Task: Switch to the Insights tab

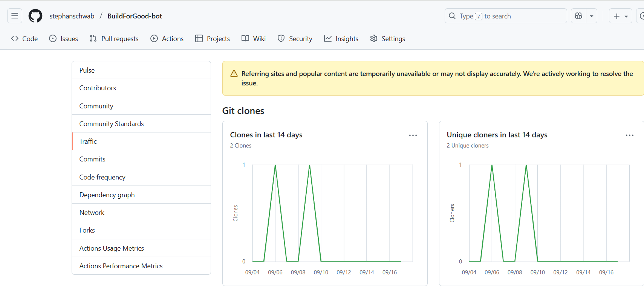Action: 341,39
